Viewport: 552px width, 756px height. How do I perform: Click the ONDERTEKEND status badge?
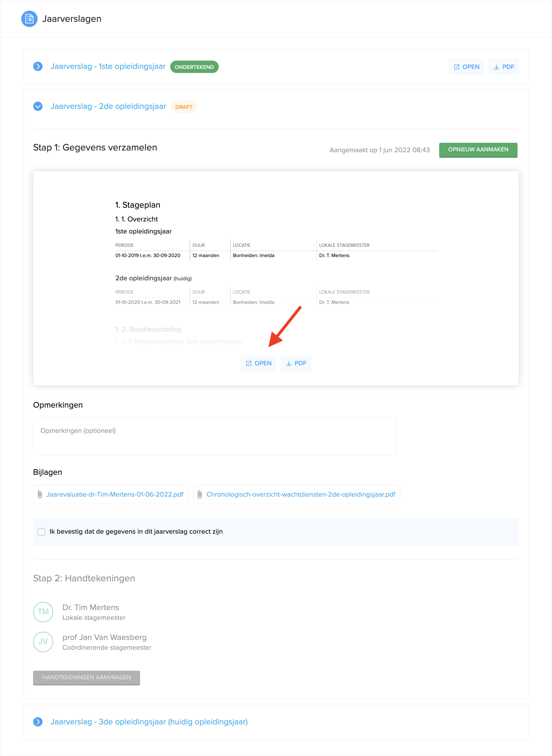(x=194, y=67)
